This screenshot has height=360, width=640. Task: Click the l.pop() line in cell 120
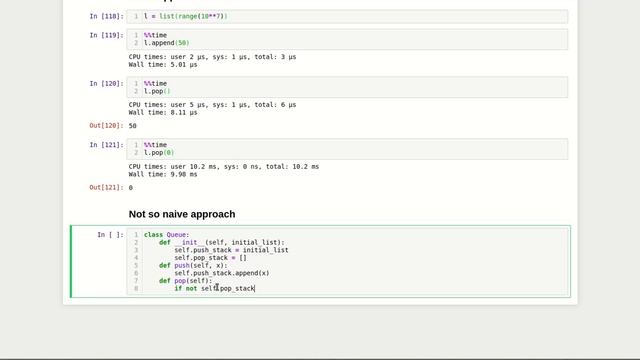pyautogui.click(x=157, y=91)
